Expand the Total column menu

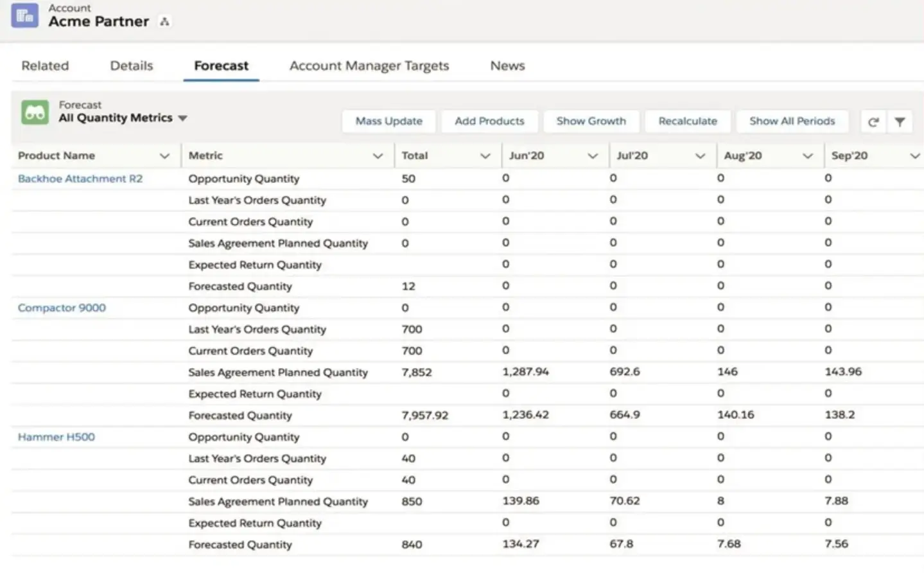click(x=485, y=155)
